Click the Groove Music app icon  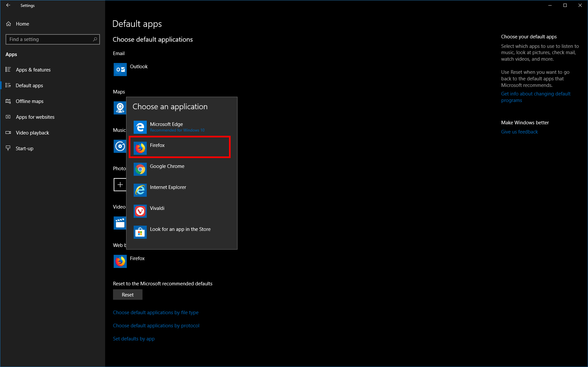click(x=120, y=146)
